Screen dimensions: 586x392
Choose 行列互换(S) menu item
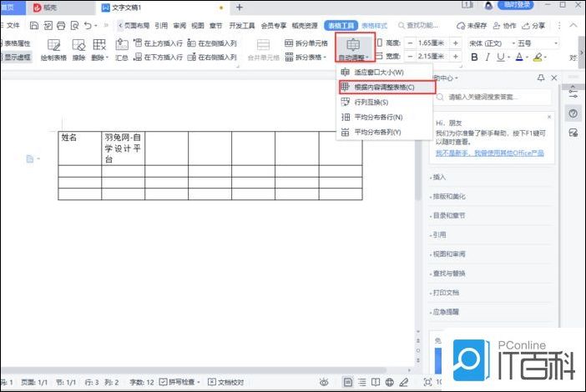[x=385, y=102]
